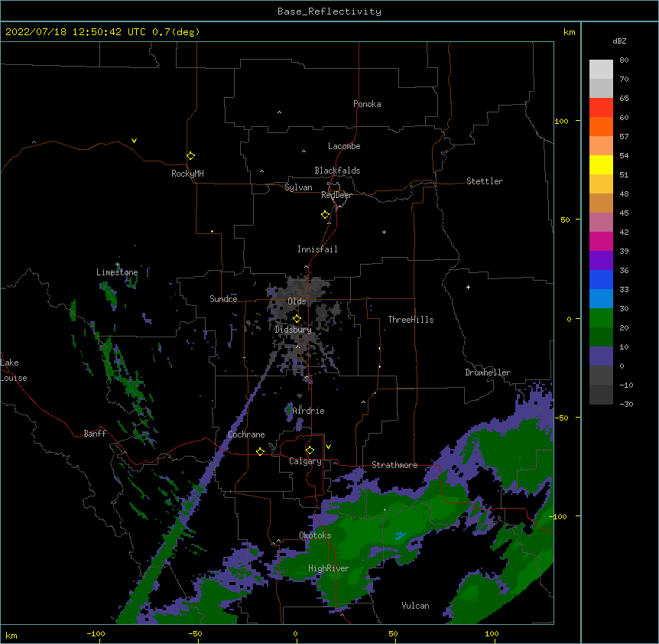
Task: Click the Blackfalds city label
Action: [x=337, y=171]
